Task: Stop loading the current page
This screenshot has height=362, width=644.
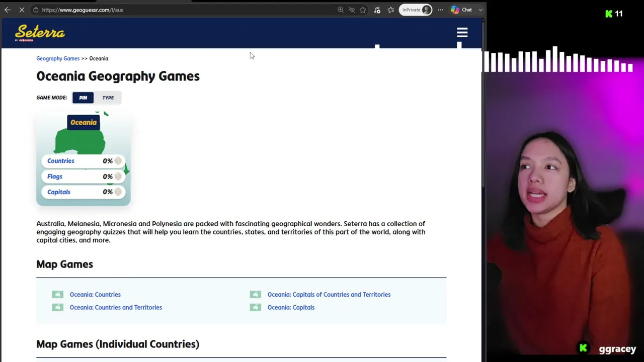Action: [22, 10]
